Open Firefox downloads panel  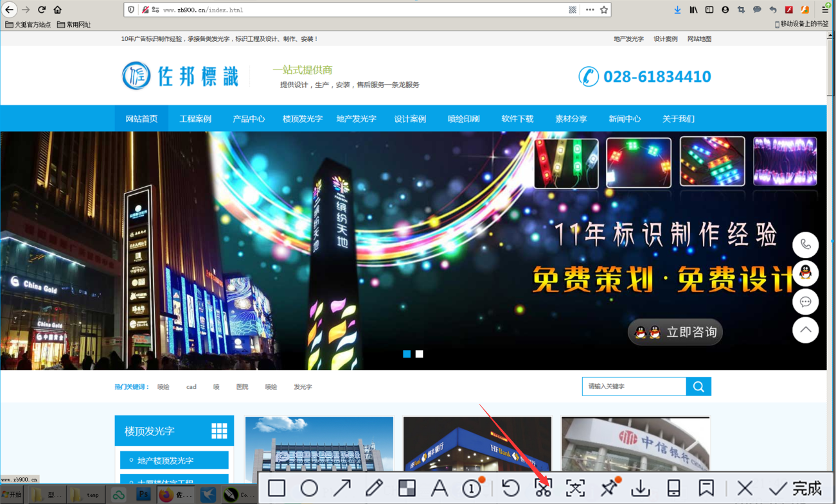677,10
